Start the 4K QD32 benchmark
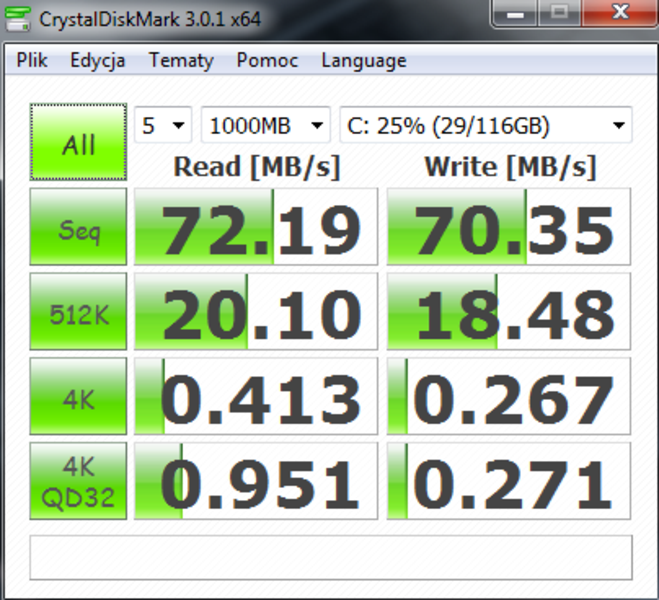This screenshot has width=659, height=600. pyautogui.click(x=78, y=481)
